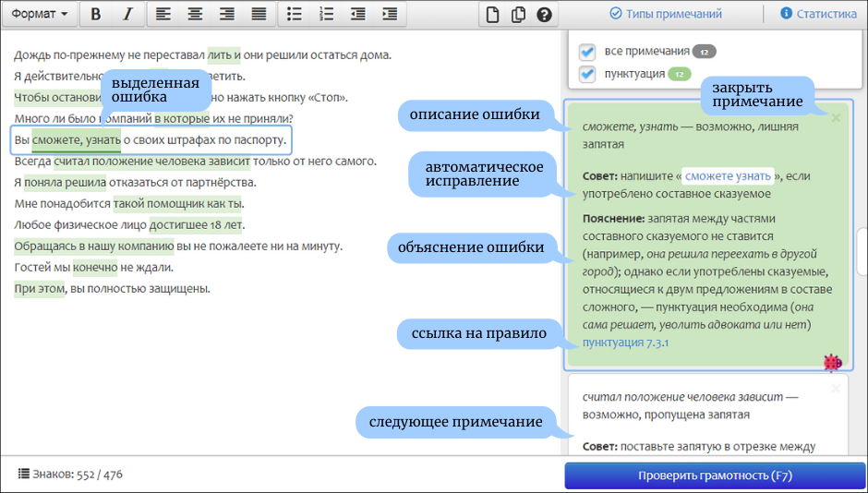Image resolution: width=868 pixels, height=493 pixels.
Task: Open the пунктуация 7.3.1 rule link
Action: 625,343
